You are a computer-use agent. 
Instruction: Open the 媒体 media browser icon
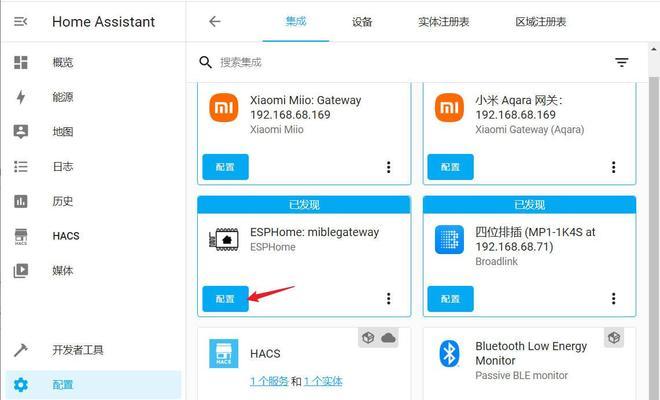click(x=21, y=270)
